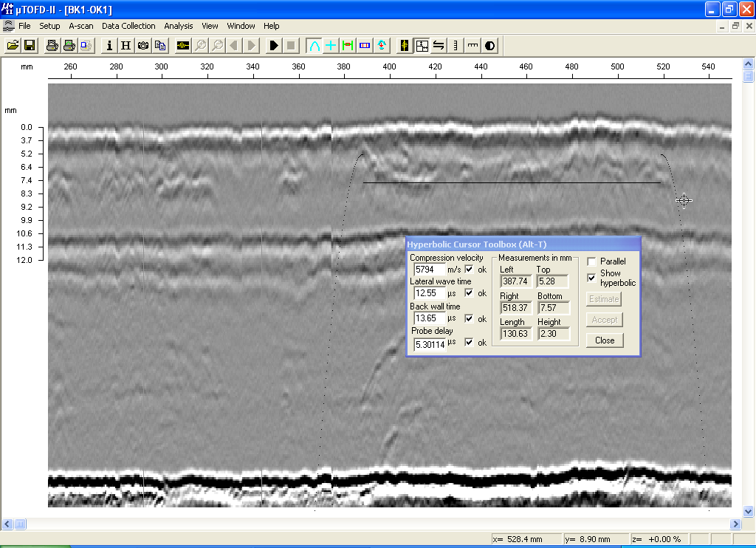The image size is (756, 548).
Task: Open the Setup menu
Action: (49, 26)
